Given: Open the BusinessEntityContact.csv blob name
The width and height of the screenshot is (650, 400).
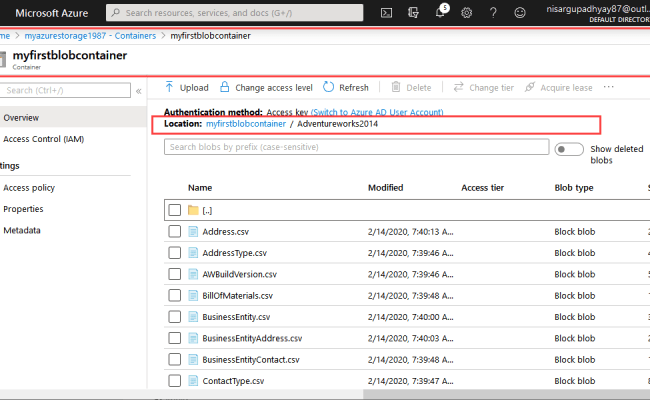Looking at the screenshot, I should tap(251, 360).
